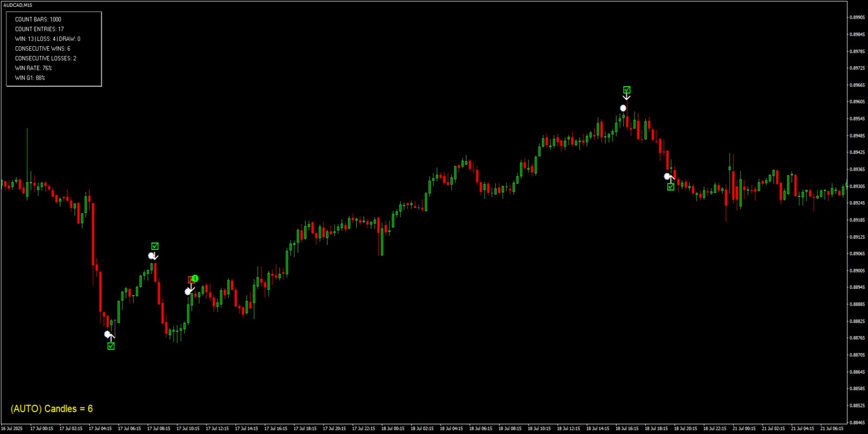Click the yellow (AUTO) Candles = 6 label

click(52, 409)
